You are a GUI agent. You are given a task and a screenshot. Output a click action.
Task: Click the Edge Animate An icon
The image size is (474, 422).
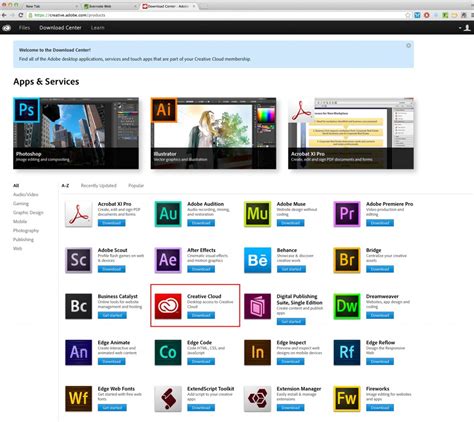click(79, 352)
